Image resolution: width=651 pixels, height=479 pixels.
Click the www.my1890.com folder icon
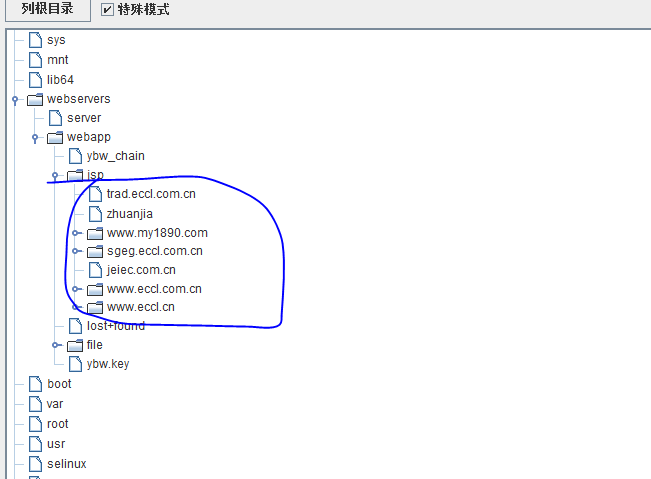[95, 233]
